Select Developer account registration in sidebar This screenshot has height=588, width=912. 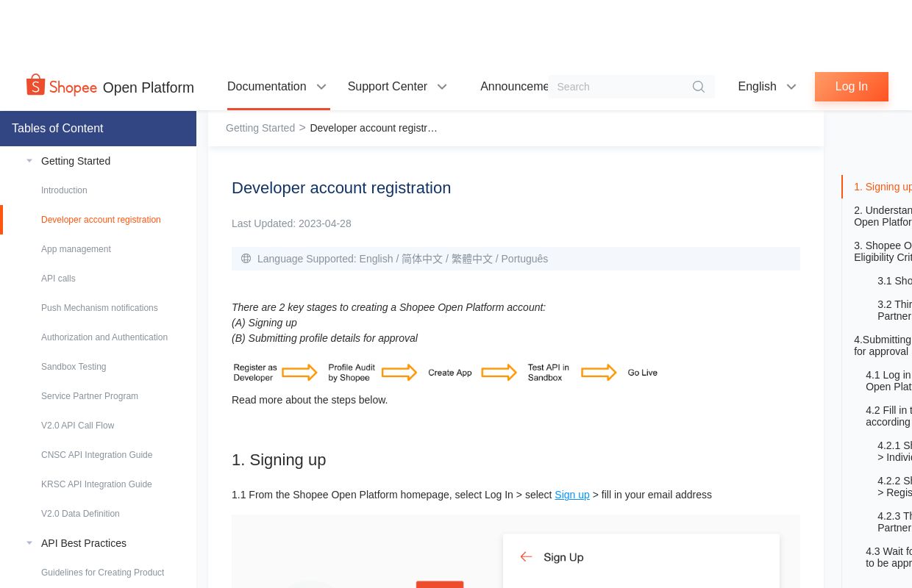tap(101, 220)
